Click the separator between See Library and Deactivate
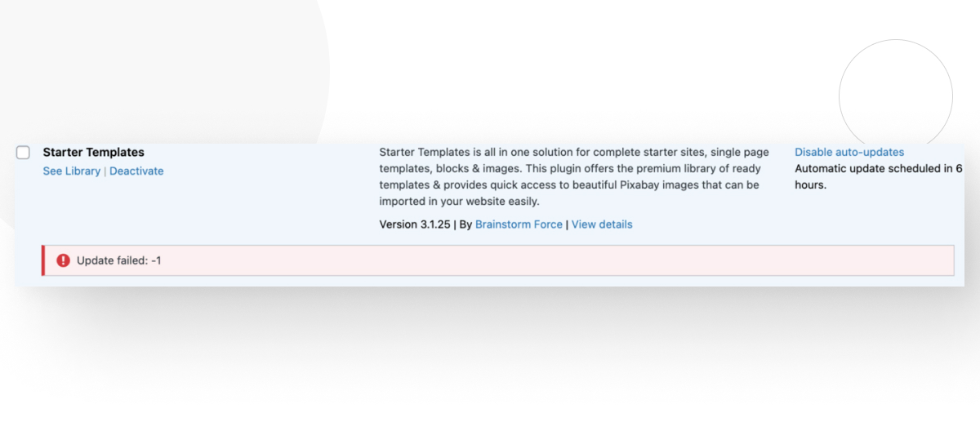Screen dimensions: 980x431 tap(105, 171)
